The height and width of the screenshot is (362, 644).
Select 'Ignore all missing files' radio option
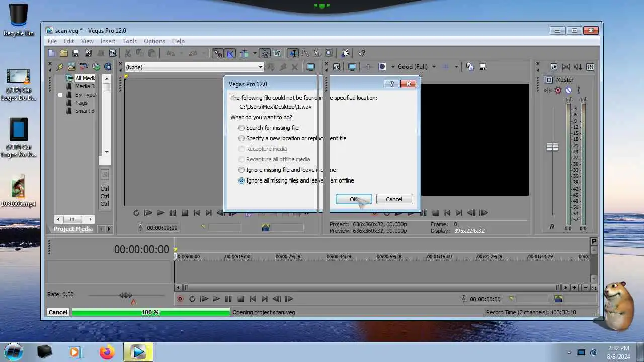(296, 180)
